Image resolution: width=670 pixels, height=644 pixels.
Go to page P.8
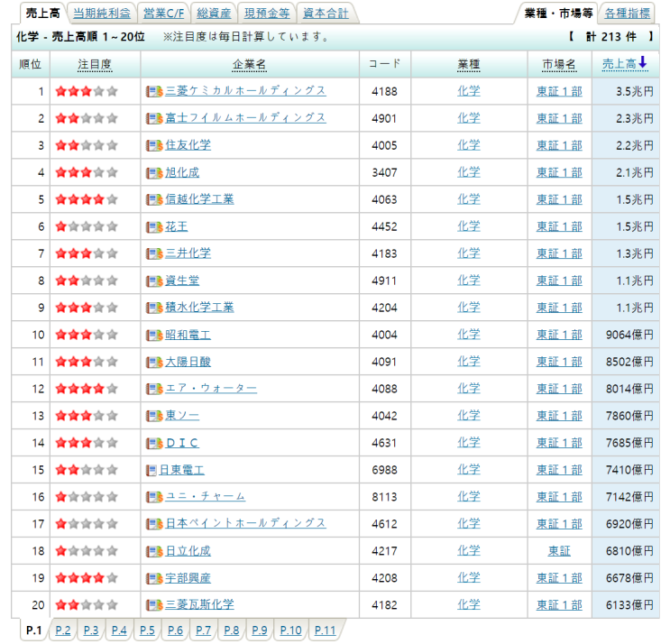tap(231, 630)
